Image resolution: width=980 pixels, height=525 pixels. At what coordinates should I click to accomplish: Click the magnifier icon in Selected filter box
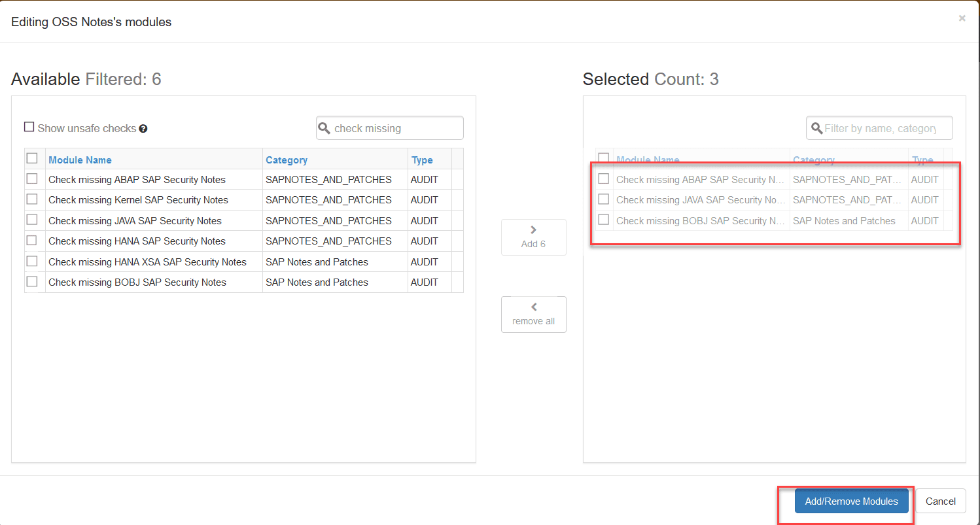coord(816,128)
